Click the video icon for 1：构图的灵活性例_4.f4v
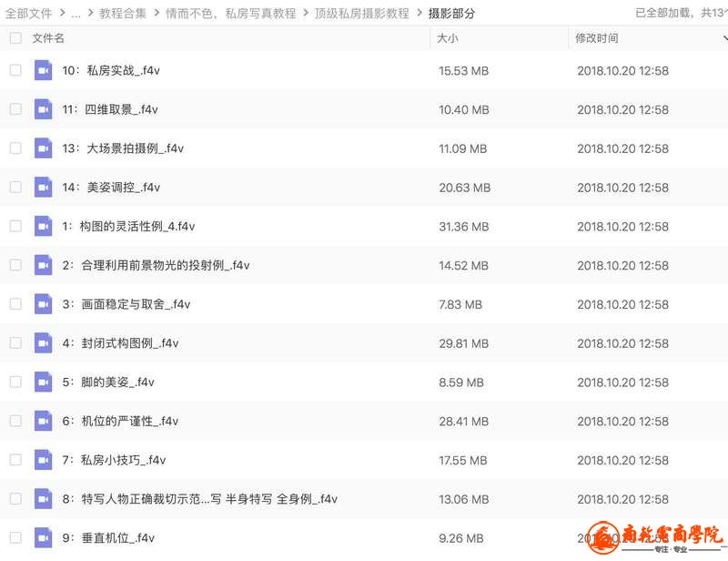This screenshot has width=728, height=561. pyautogui.click(x=43, y=226)
